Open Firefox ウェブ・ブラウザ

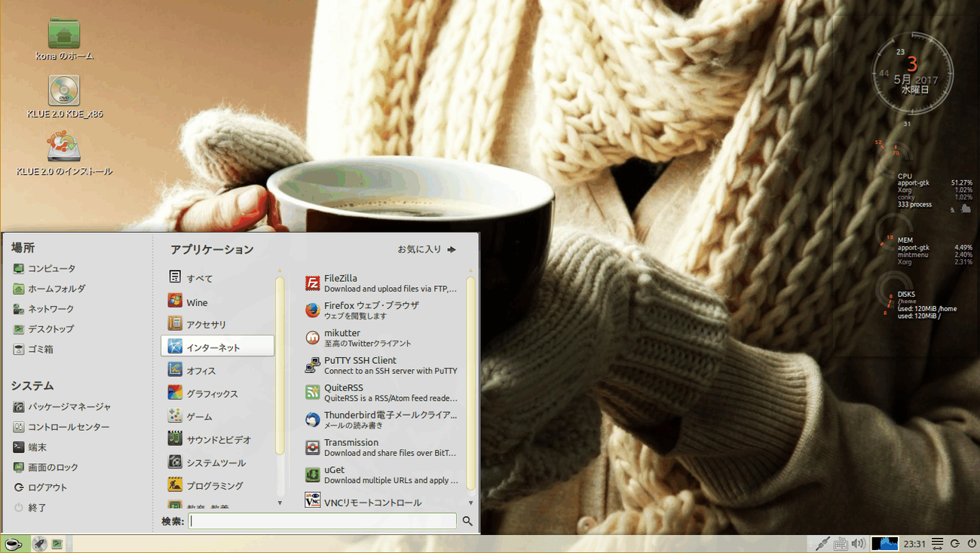click(x=381, y=310)
